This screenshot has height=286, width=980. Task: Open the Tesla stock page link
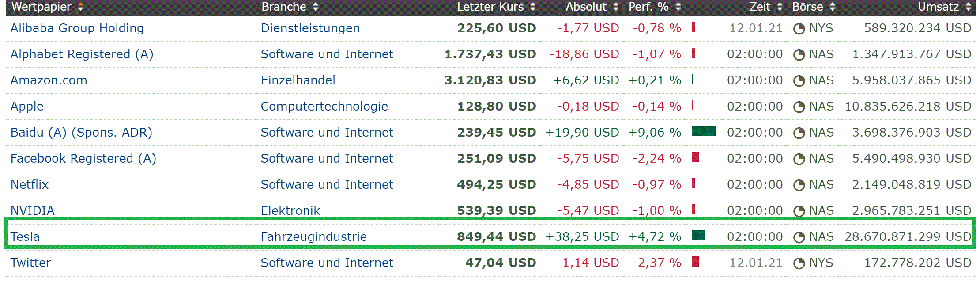coord(25,236)
